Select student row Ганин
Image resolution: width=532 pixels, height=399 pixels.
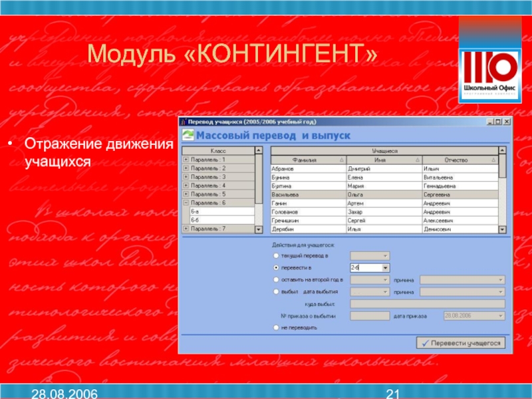tap(384, 203)
